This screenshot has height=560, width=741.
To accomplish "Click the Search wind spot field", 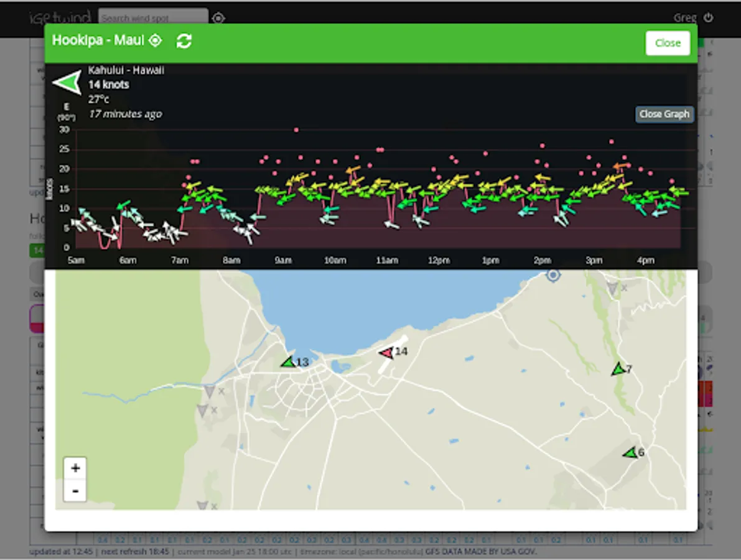I will coord(153,18).
